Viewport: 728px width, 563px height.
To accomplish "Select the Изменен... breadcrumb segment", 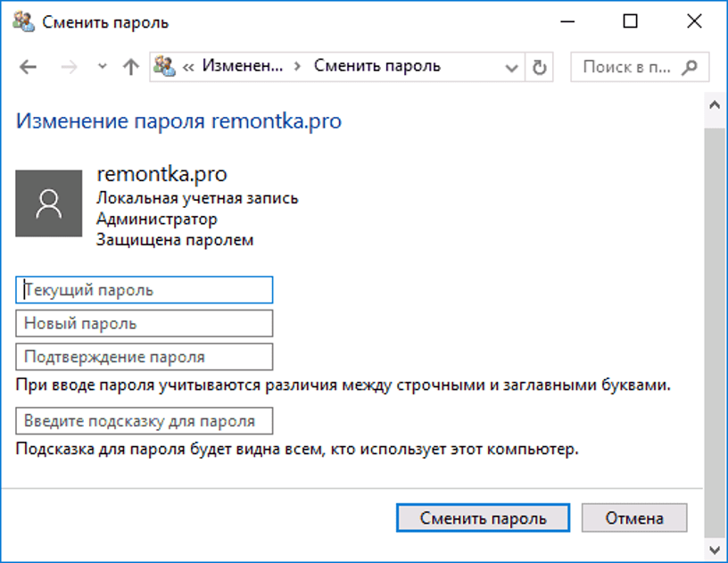I will pyautogui.click(x=244, y=66).
